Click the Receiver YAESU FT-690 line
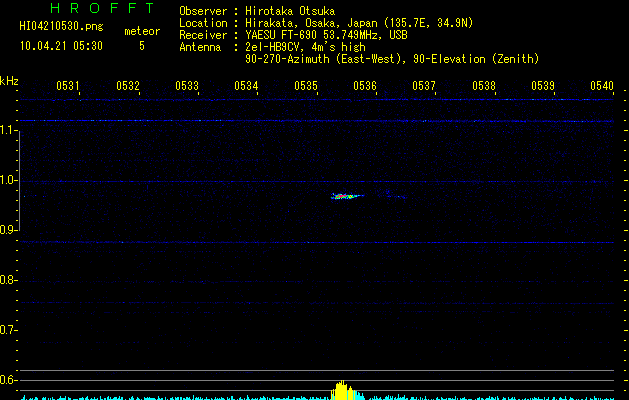The height and width of the screenshot is (400, 629). [x=293, y=35]
